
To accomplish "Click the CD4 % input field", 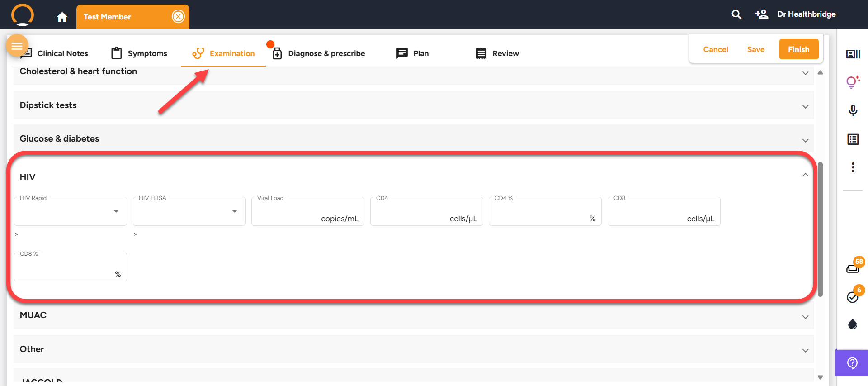I will pos(545,211).
